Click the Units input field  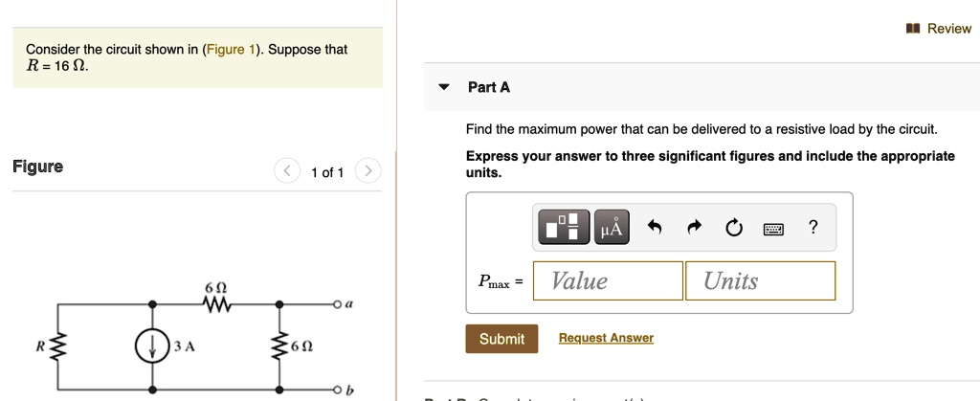point(760,280)
